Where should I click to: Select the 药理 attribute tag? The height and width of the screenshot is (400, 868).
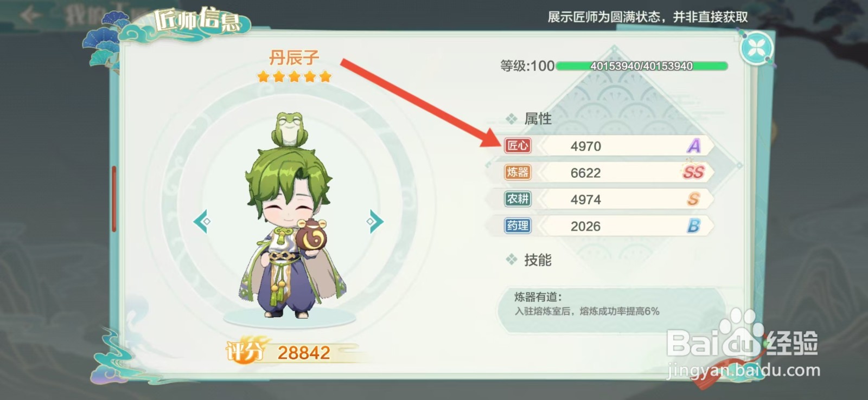click(518, 225)
